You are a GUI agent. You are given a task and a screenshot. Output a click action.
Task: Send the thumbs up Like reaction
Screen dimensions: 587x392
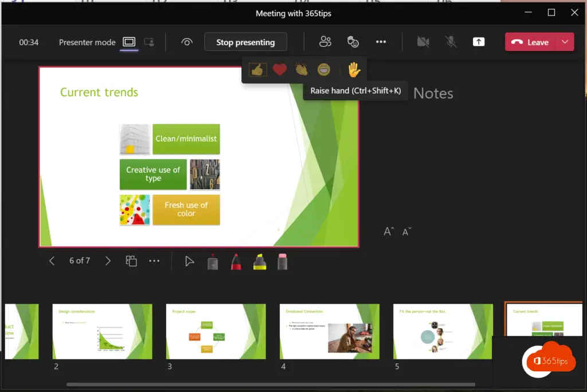[x=258, y=70]
